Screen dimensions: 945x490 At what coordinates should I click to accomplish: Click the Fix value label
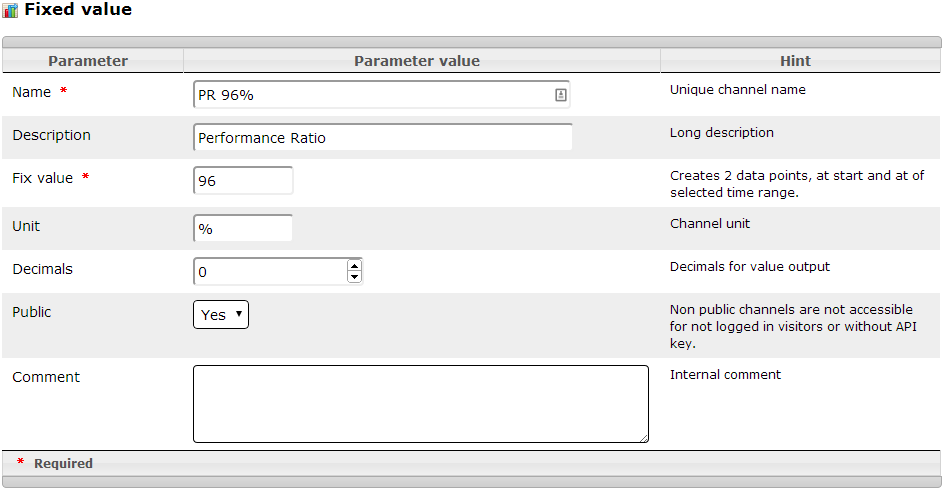[x=42, y=178]
